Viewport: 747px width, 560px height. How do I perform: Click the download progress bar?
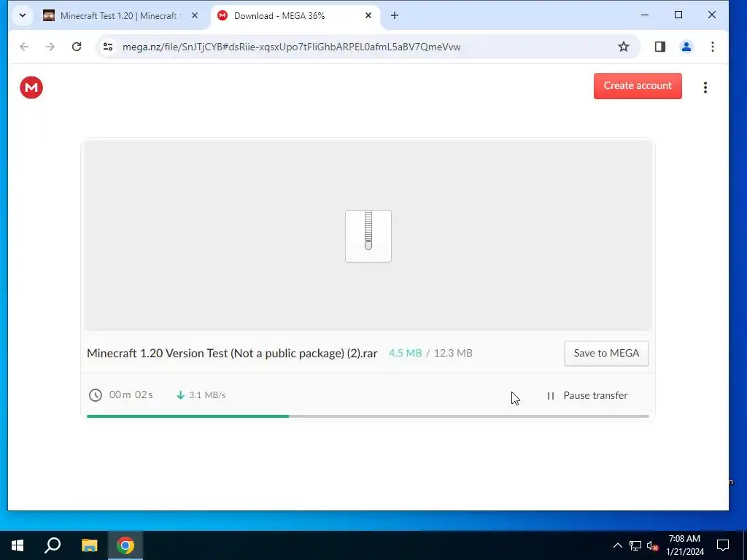[368, 416]
